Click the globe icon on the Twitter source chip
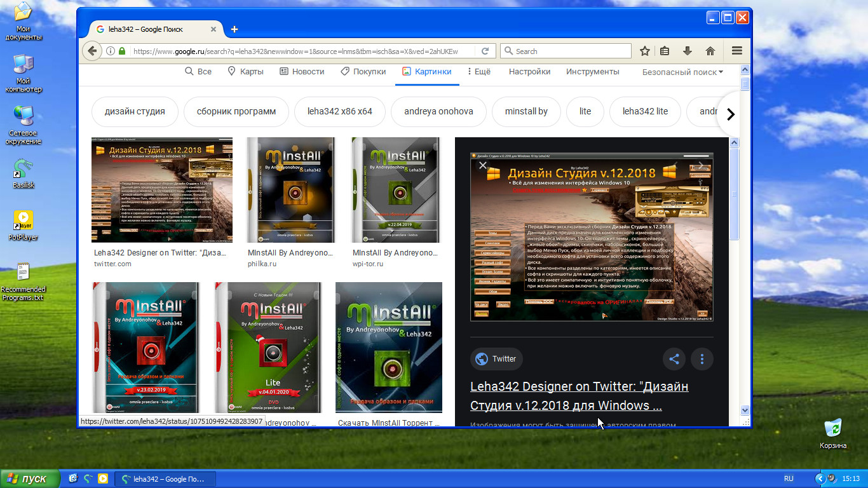The image size is (868, 488). [482, 359]
